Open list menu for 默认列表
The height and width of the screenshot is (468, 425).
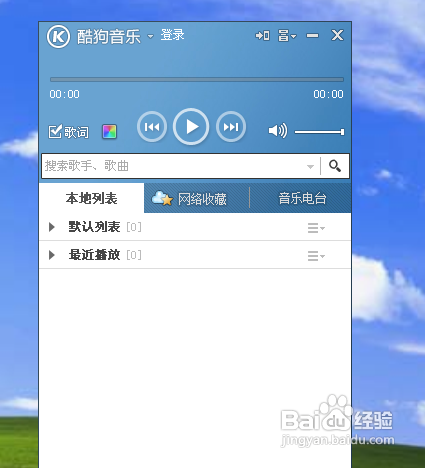[316, 228]
